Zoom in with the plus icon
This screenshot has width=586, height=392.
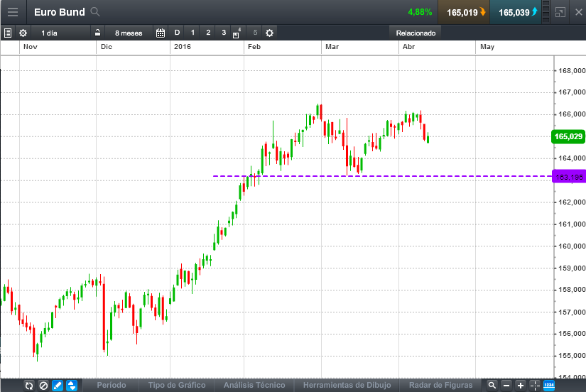pyautogui.click(x=521, y=386)
